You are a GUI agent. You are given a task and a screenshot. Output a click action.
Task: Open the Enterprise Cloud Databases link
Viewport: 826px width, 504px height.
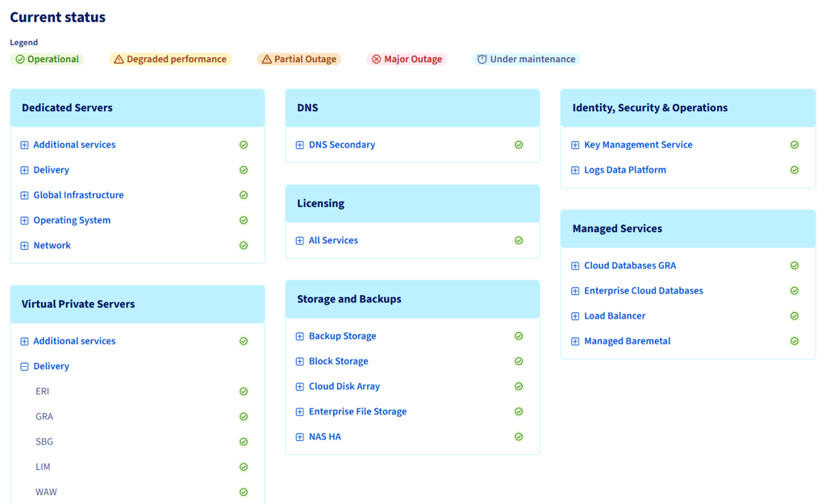coord(644,291)
